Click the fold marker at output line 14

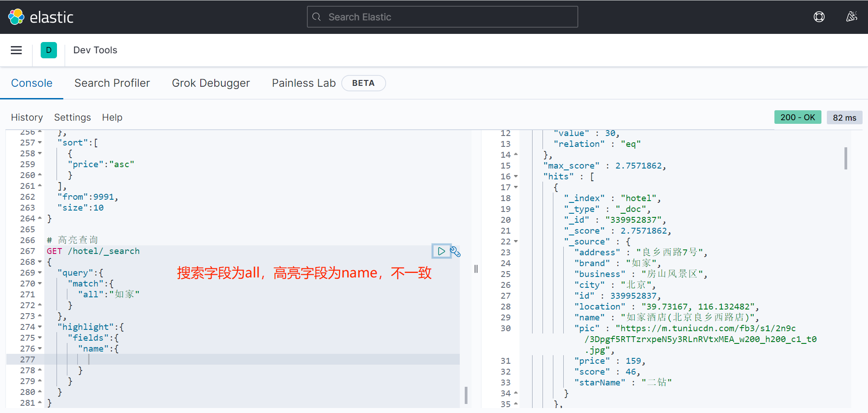[x=516, y=155]
